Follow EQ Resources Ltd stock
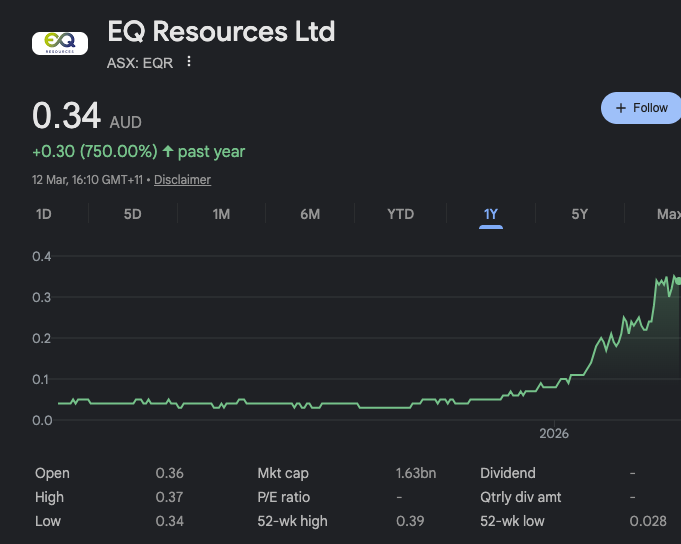 [641, 108]
